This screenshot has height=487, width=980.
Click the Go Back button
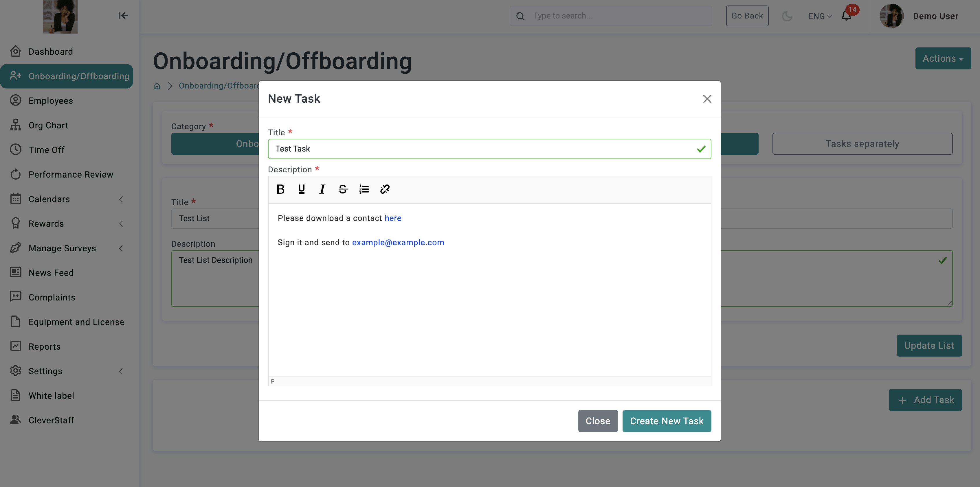pyautogui.click(x=747, y=16)
